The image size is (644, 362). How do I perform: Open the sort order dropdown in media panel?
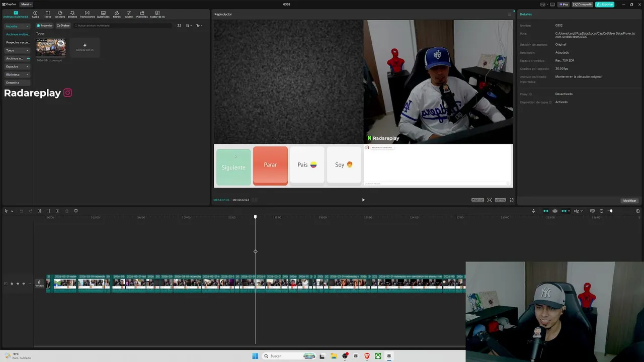[189, 26]
